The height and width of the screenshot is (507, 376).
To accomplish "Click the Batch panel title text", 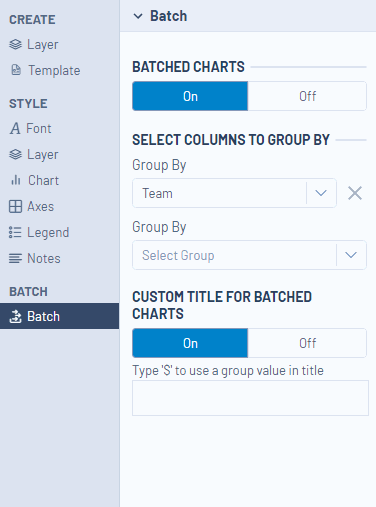I will click(168, 16).
